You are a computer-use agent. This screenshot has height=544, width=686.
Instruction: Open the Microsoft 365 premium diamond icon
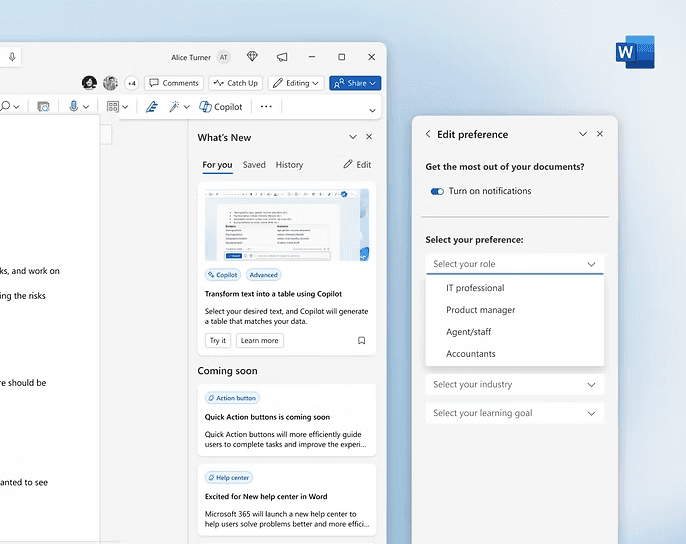point(252,56)
